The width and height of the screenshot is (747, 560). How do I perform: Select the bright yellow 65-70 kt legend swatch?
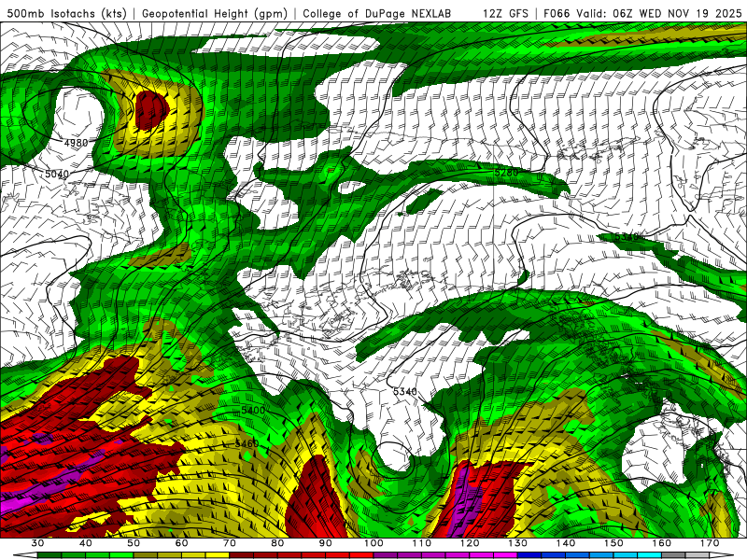point(218,555)
